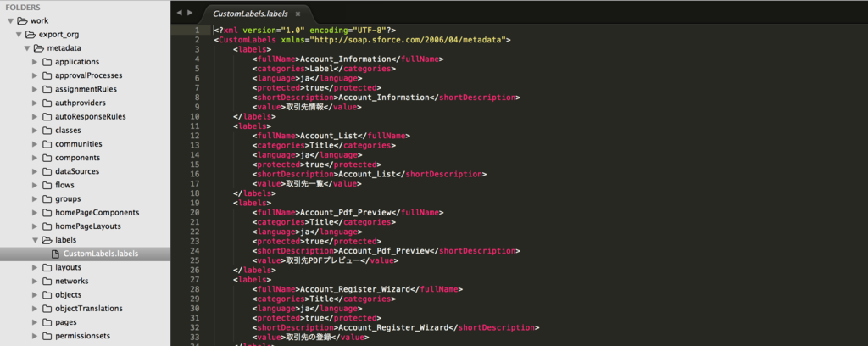The image size is (868, 346).
Task: Expand the pages folder arrow
Action: click(x=35, y=322)
